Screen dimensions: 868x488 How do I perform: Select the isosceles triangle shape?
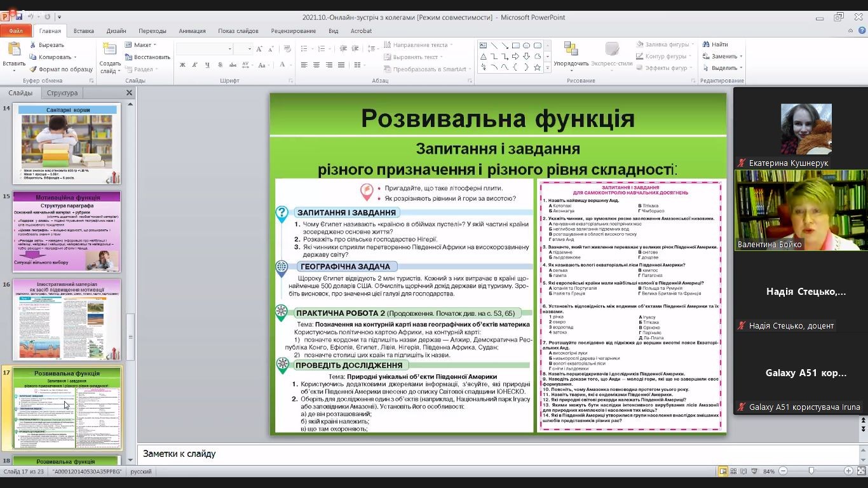[x=483, y=57]
